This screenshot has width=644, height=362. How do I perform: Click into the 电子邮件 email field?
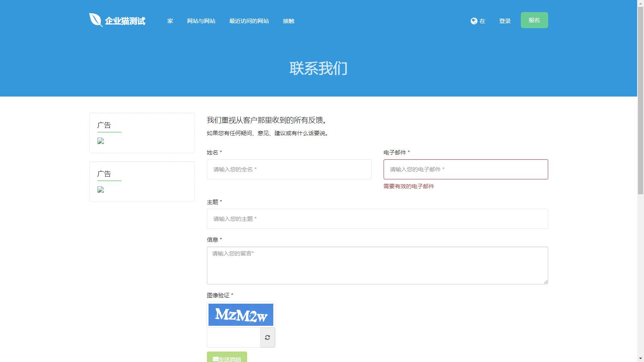[x=466, y=169]
